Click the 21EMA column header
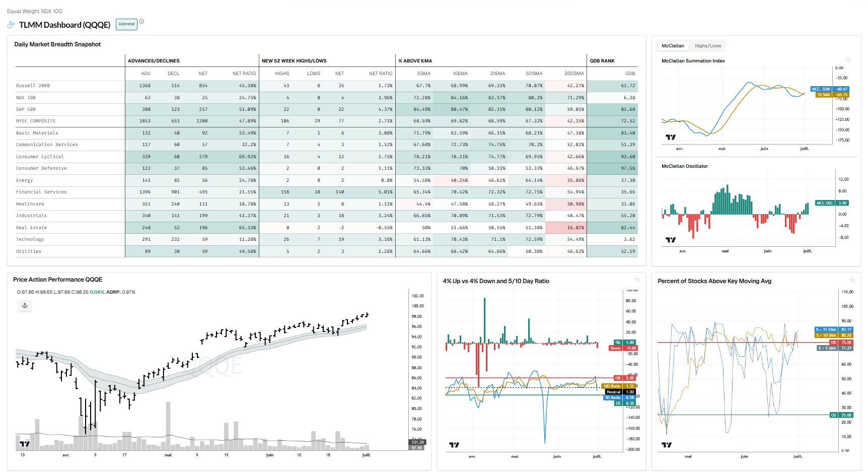The image size is (868, 473). (497, 74)
